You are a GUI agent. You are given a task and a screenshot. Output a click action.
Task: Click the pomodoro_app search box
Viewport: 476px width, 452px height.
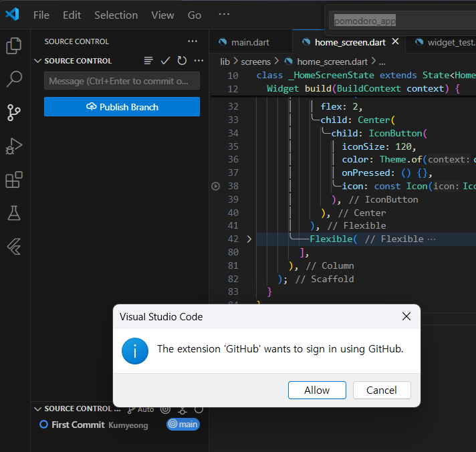point(402,21)
